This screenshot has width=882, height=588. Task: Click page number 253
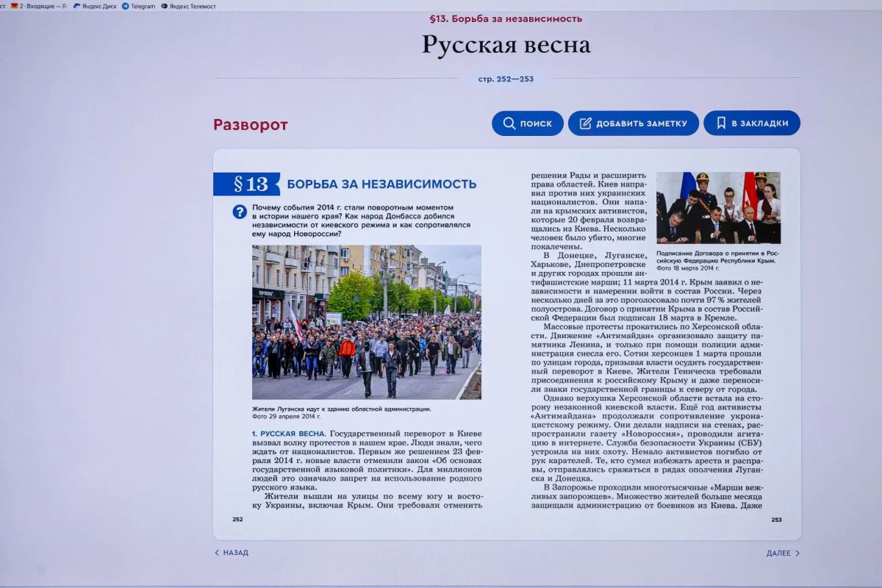click(x=776, y=520)
